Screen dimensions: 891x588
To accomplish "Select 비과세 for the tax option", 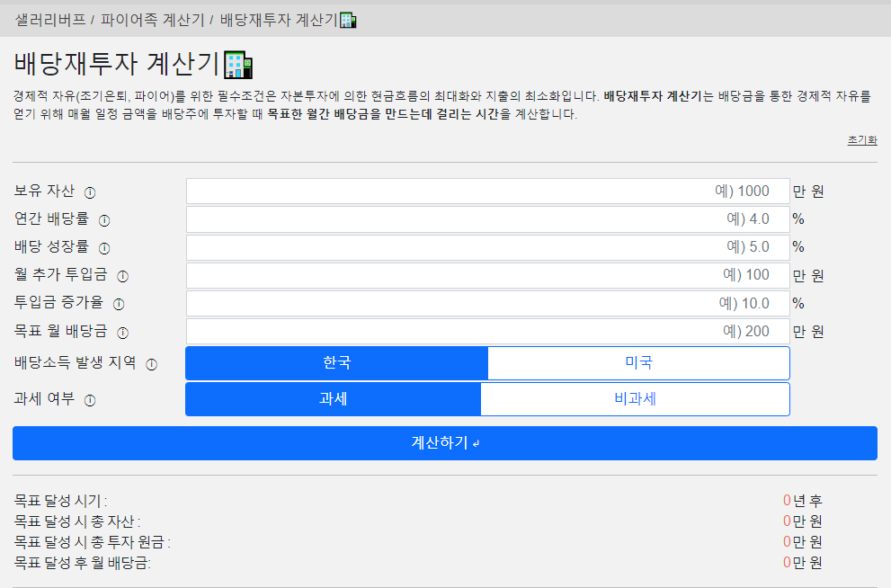I will tap(637, 398).
